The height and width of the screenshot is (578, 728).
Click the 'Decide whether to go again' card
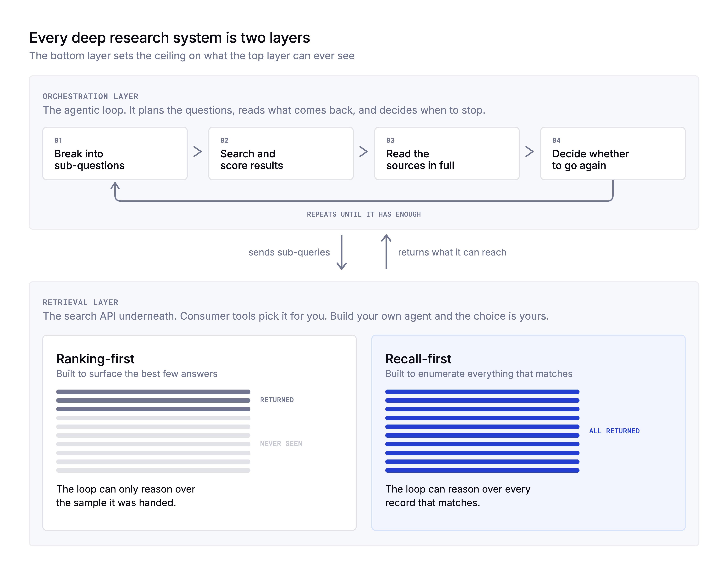click(x=613, y=153)
